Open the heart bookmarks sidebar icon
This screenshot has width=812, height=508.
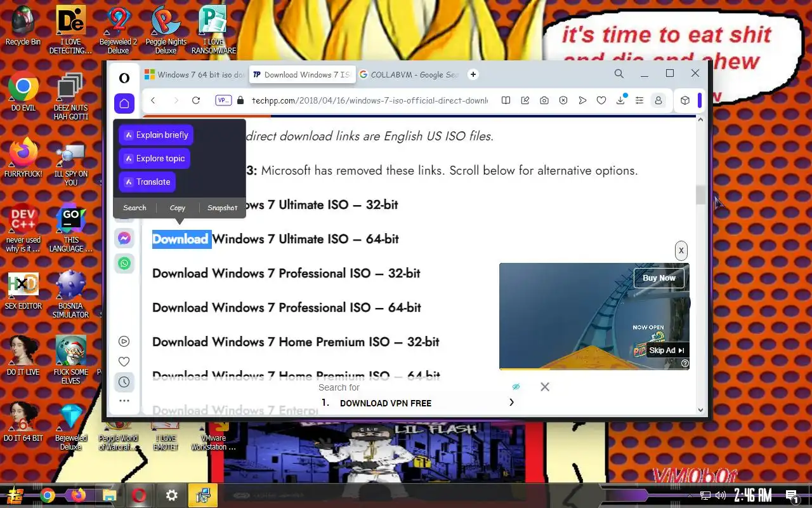point(124,361)
